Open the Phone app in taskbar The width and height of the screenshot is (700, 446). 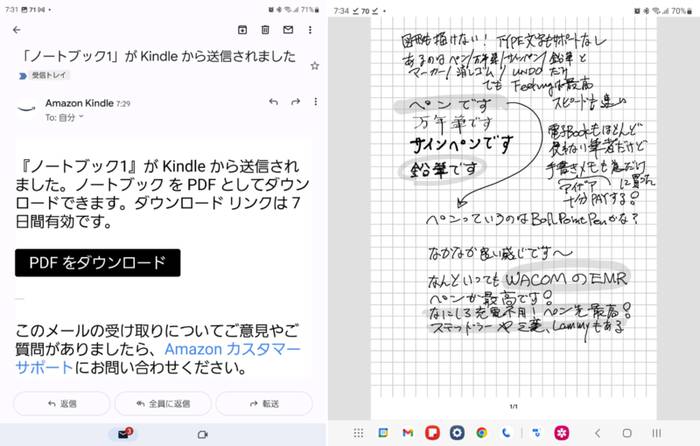[x=506, y=433]
